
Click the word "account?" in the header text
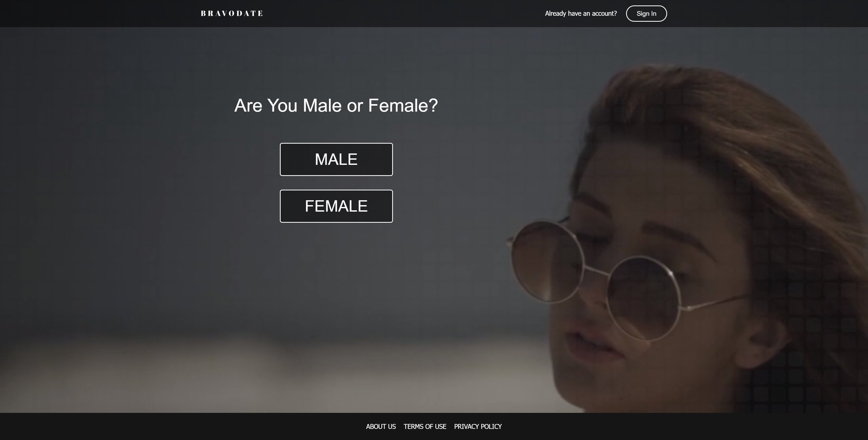click(604, 13)
